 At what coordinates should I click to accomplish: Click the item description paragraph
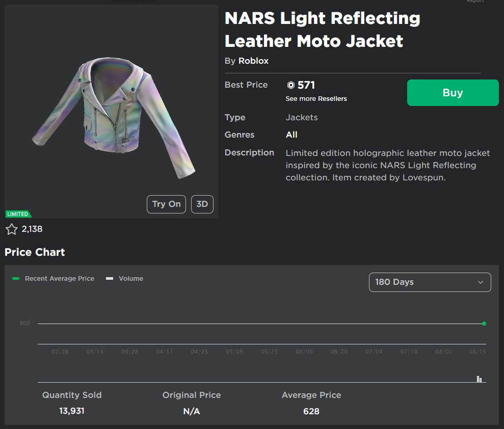[x=388, y=165]
